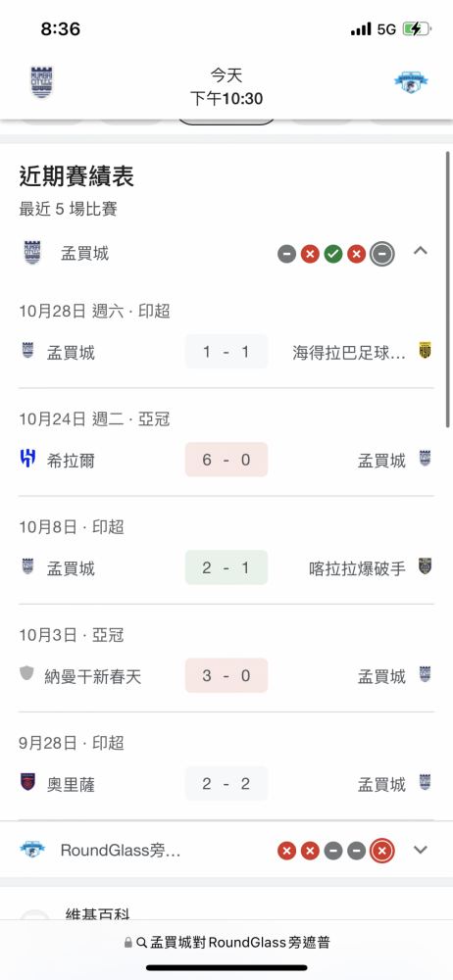Tap the Kerala Blasters team logo

click(425, 566)
